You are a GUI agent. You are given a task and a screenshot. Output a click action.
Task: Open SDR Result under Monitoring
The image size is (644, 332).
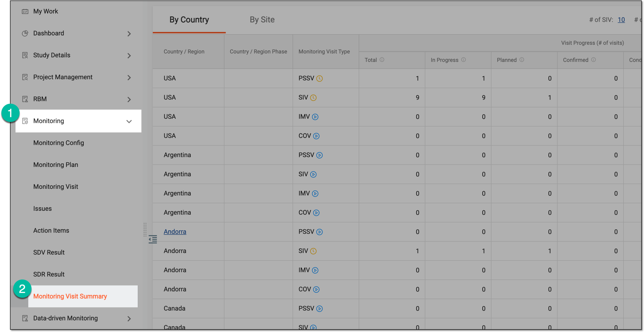click(x=49, y=274)
